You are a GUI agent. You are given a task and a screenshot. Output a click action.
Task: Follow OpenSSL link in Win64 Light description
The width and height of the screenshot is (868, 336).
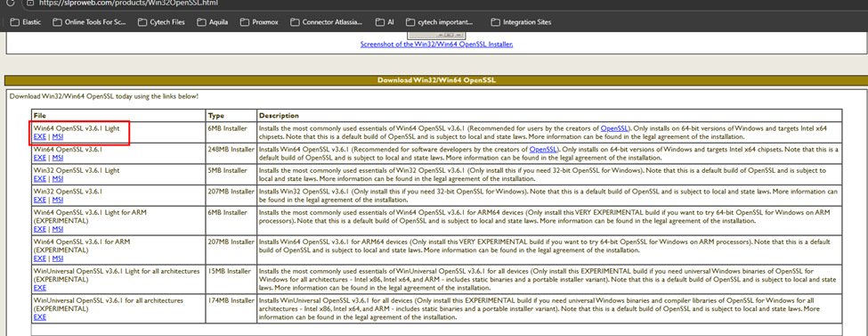(x=614, y=128)
